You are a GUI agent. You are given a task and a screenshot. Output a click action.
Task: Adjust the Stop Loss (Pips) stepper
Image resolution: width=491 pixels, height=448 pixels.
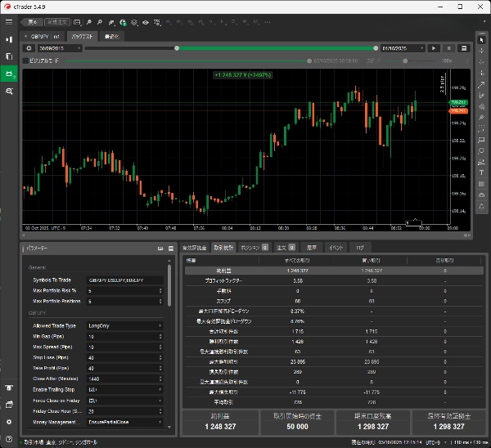pyautogui.click(x=160, y=357)
